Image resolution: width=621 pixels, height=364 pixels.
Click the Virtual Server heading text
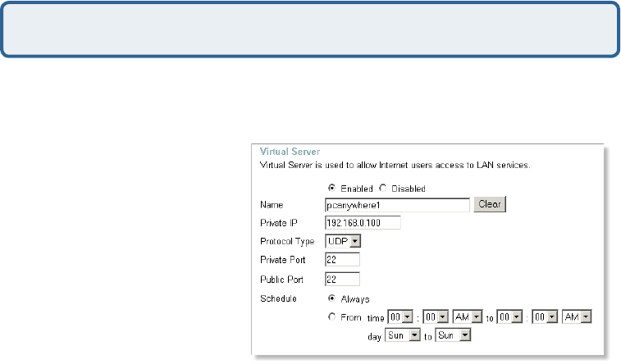(x=290, y=152)
